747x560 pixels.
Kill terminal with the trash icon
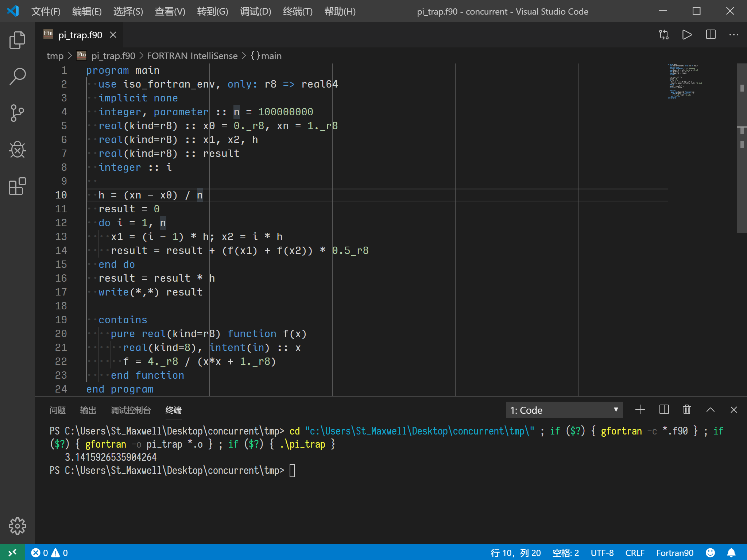(x=686, y=410)
